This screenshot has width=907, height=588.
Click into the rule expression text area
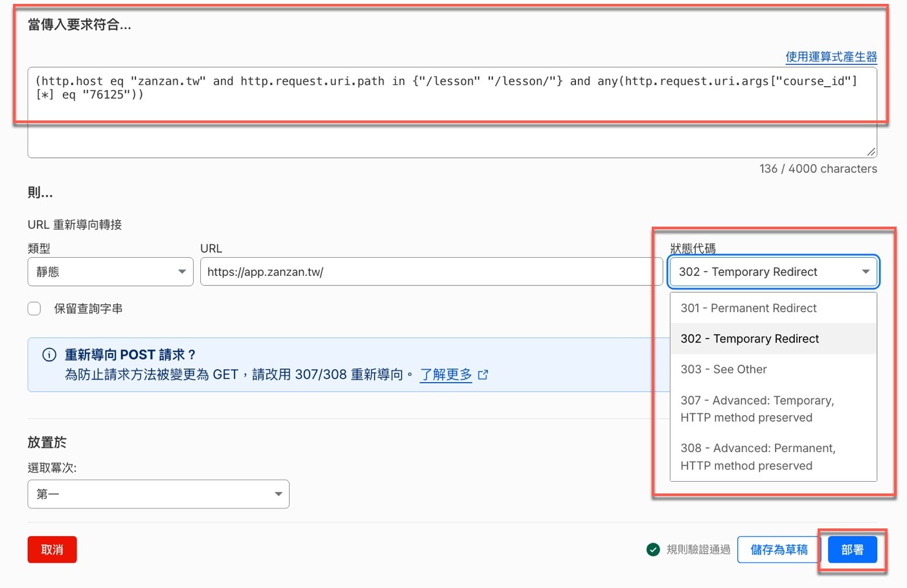click(x=452, y=112)
